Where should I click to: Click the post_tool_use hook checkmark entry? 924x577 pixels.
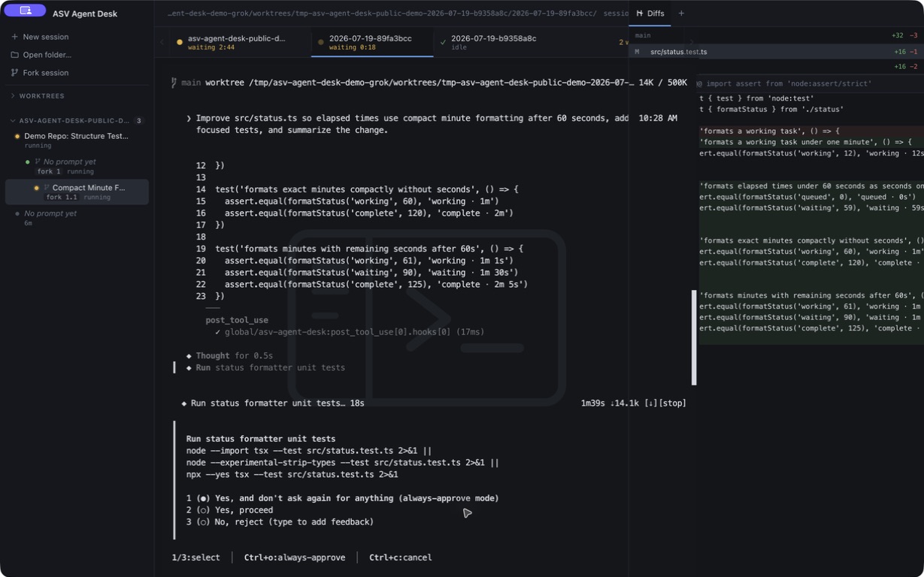(x=350, y=332)
